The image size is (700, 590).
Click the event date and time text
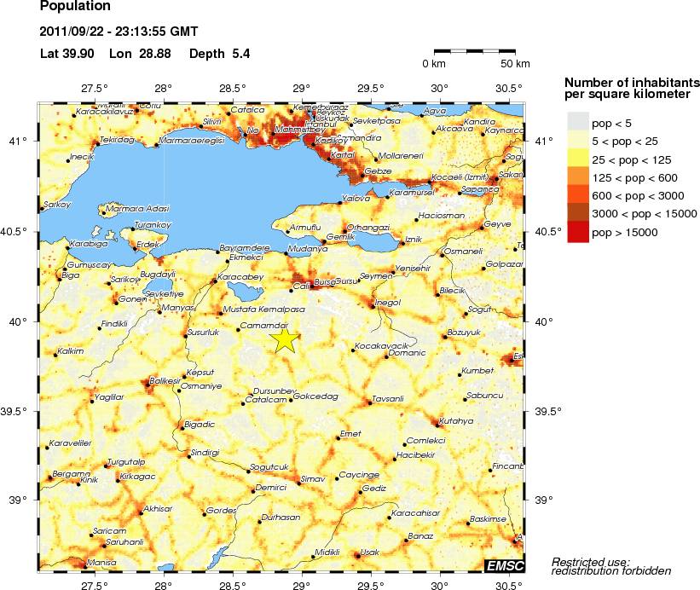(119, 32)
